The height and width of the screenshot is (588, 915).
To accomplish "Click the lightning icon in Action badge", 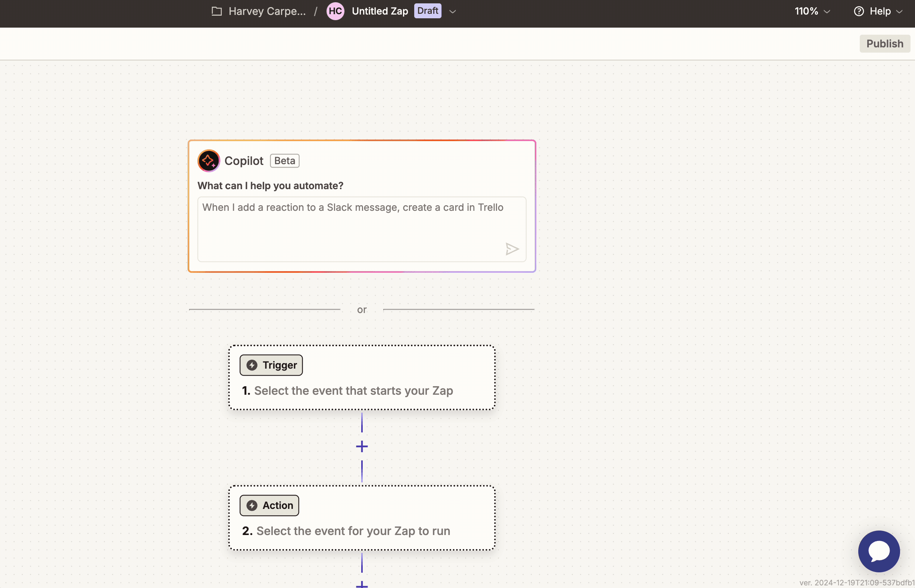I will 252,505.
